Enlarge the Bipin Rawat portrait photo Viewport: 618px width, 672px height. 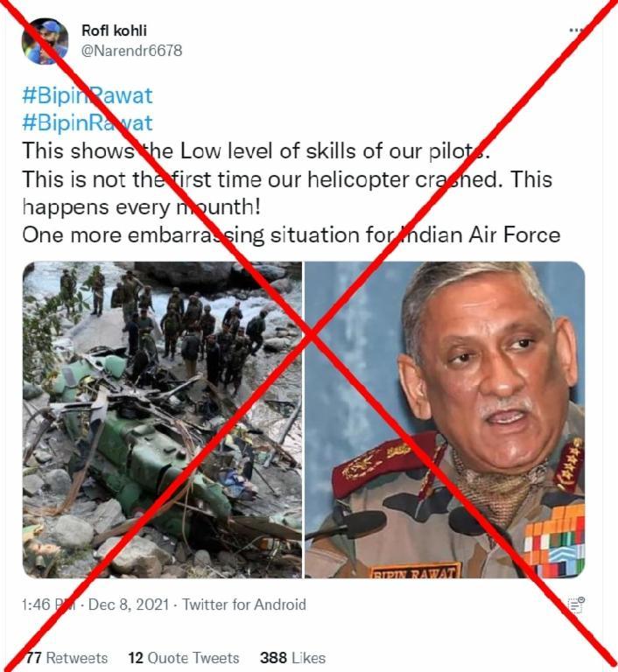tap(445, 420)
